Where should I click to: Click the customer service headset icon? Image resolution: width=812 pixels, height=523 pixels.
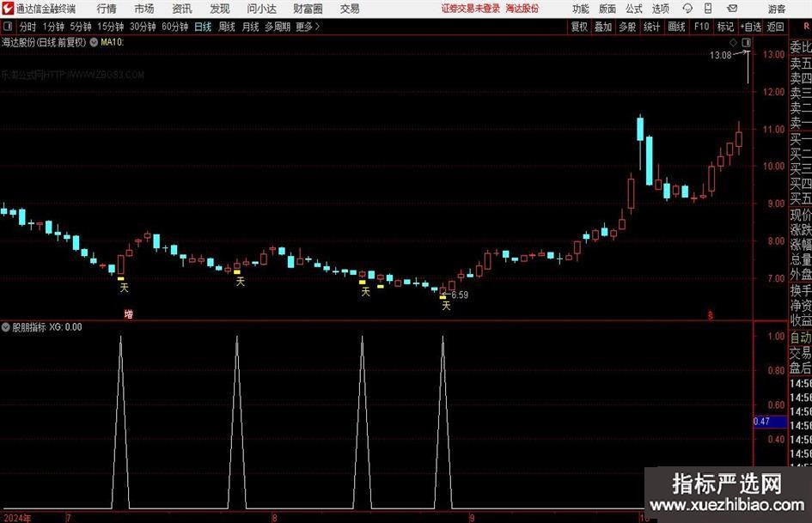(x=687, y=9)
